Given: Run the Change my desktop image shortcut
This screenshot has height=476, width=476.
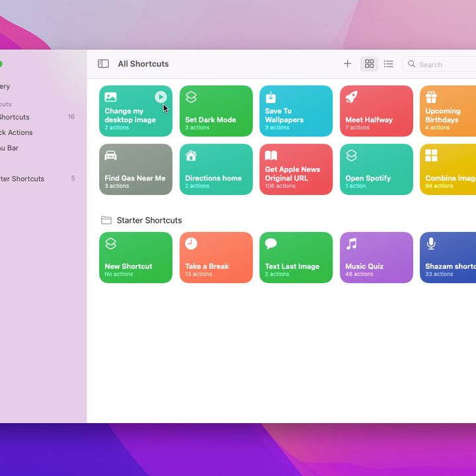Looking at the screenshot, I should point(161,97).
